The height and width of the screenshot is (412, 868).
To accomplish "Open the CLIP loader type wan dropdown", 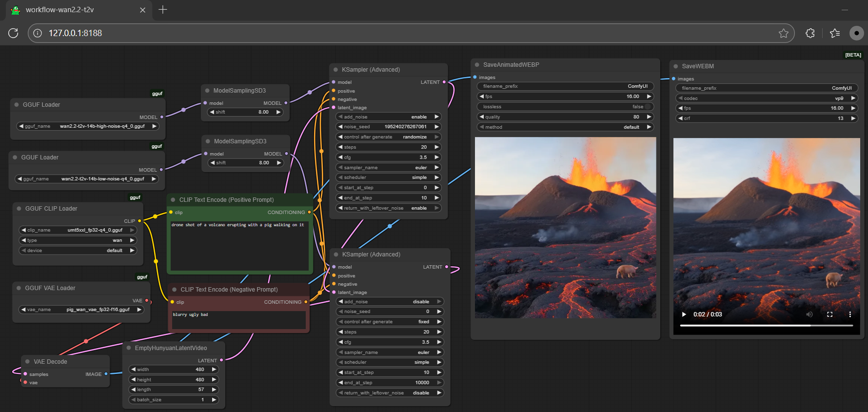I will pyautogui.click(x=78, y=240).
